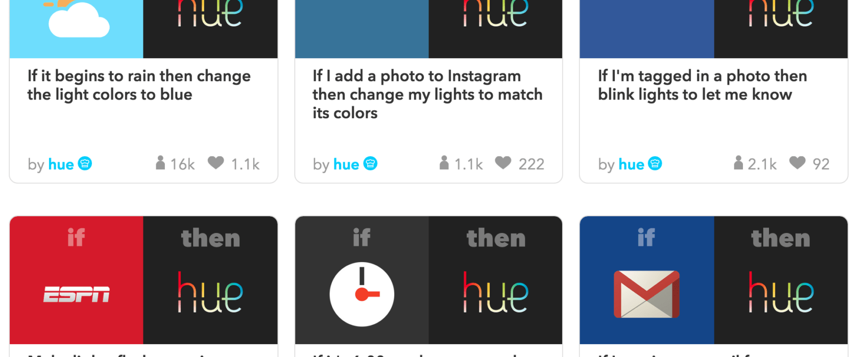Click the person icon beside 1.1k on the Instagram recipe
The height and width of the screenshot is (357, 868).
click(444, 163)
